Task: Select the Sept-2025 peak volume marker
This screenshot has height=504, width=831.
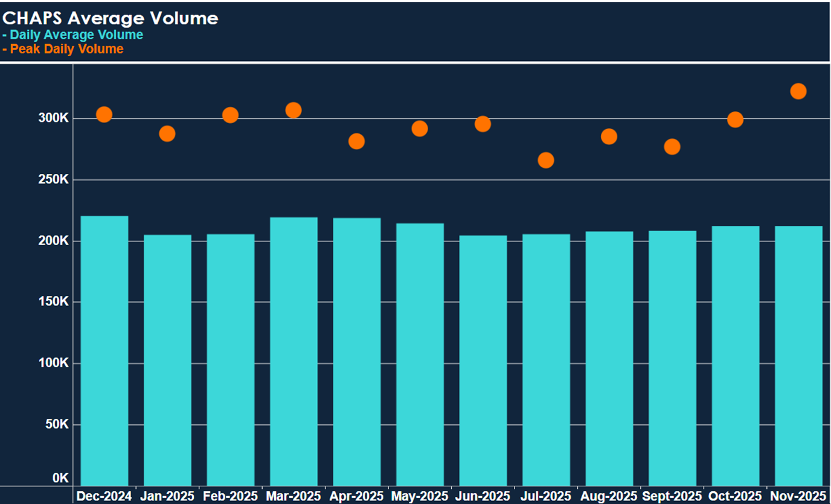Action: [x=672, y=147]
